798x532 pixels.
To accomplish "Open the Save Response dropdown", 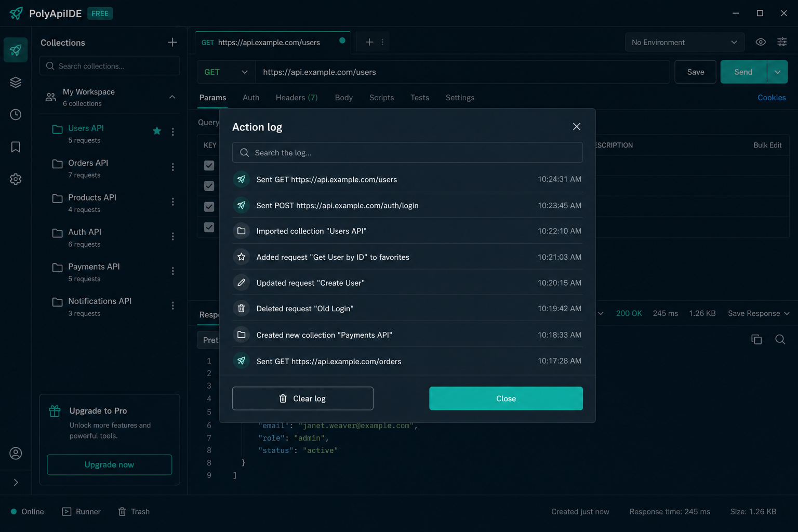I will 759,313.
